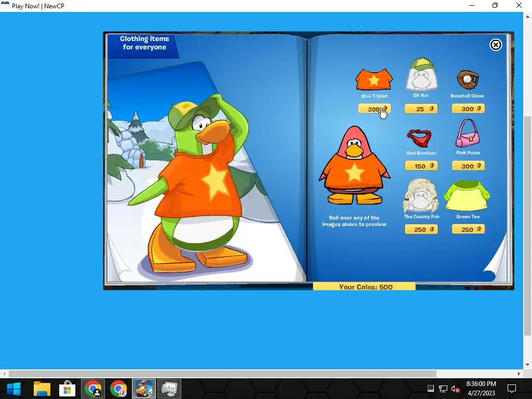Click the scroll down arrow
This screenshot has height=399, width=532.
[527, 365]
